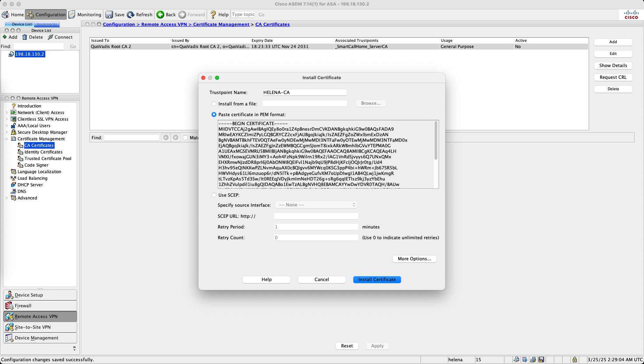Open Help via question mark icon

[213, 15]
